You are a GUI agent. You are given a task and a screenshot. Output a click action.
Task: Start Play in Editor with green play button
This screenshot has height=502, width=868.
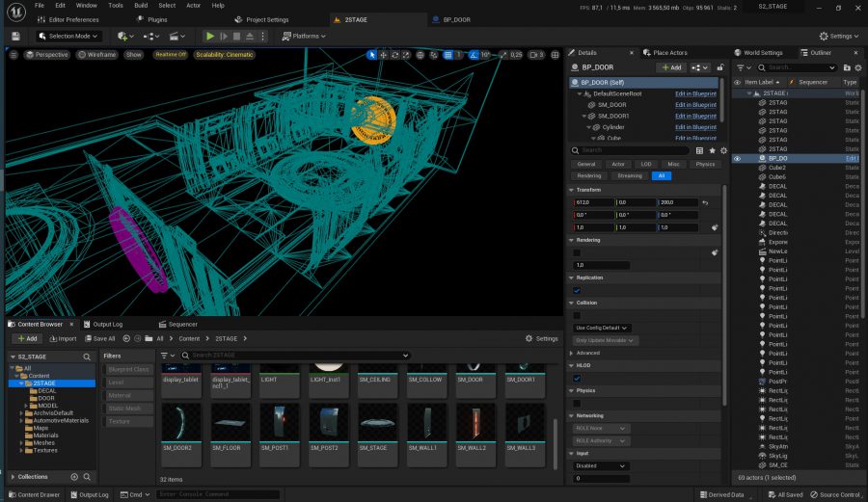210,36
